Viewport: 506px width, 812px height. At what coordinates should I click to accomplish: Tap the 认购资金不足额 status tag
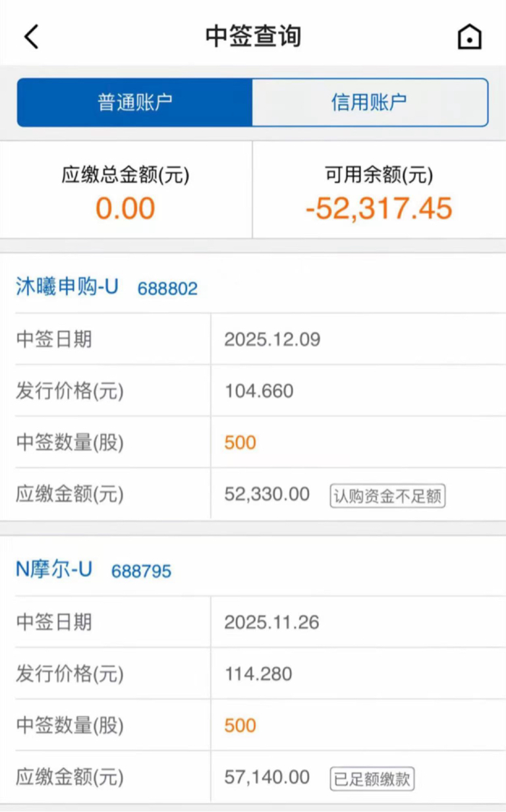click(387, 496)
